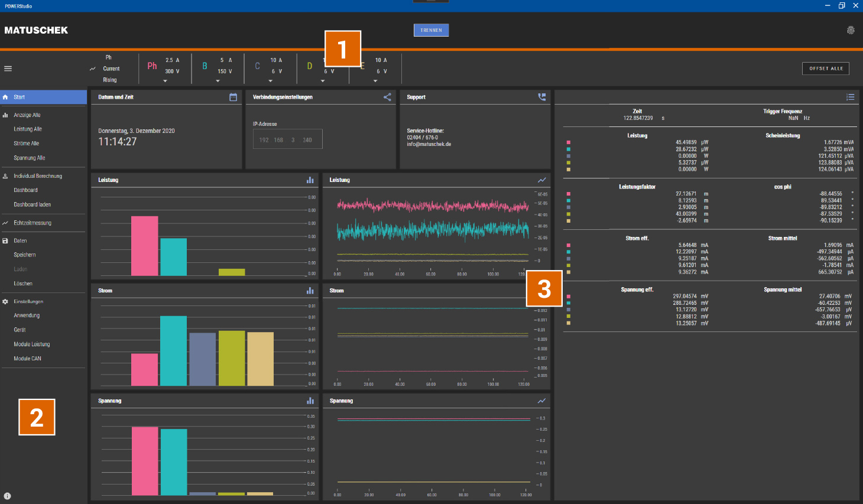Viewport: 863px width, 504px height.
Task: Click bar chart icon in Leistung card
Action: 310,180
